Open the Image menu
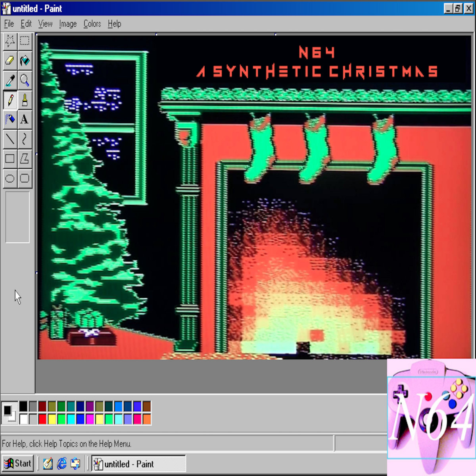Image resolution: width=476 pixels, height=476 pixels. [x=68, y=24]
